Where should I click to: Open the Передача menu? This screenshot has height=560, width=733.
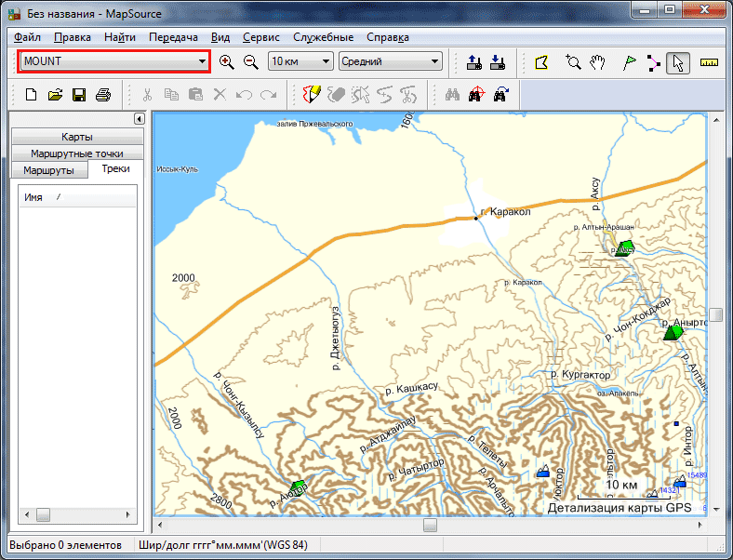[x=173, y=37]
